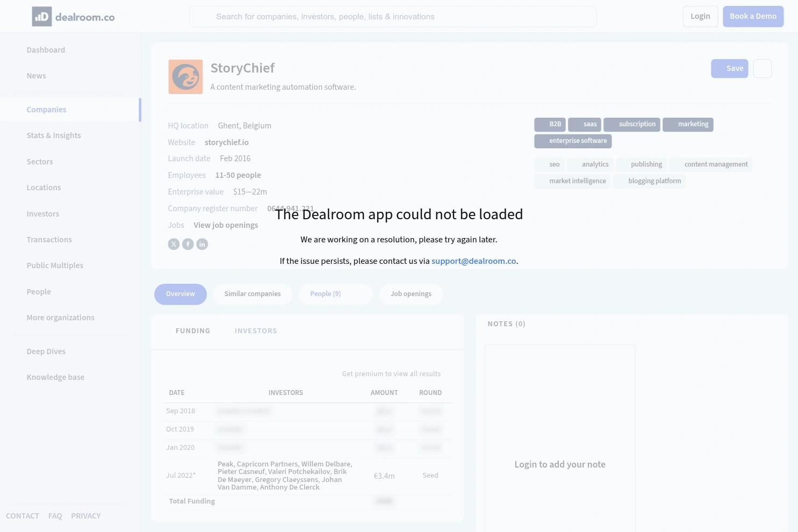Click the square button beside Save
This screenshot has width=798, height=532.
763,68
